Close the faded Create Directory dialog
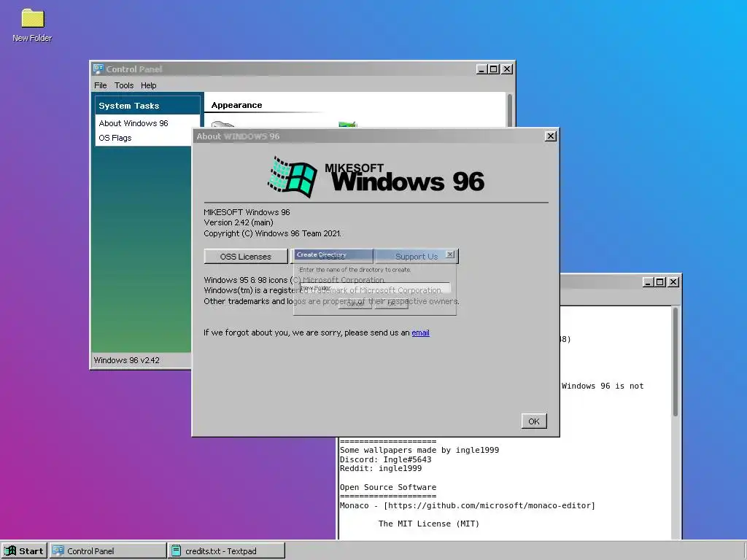This screenshot has height=560, width=747. [449, 254]
